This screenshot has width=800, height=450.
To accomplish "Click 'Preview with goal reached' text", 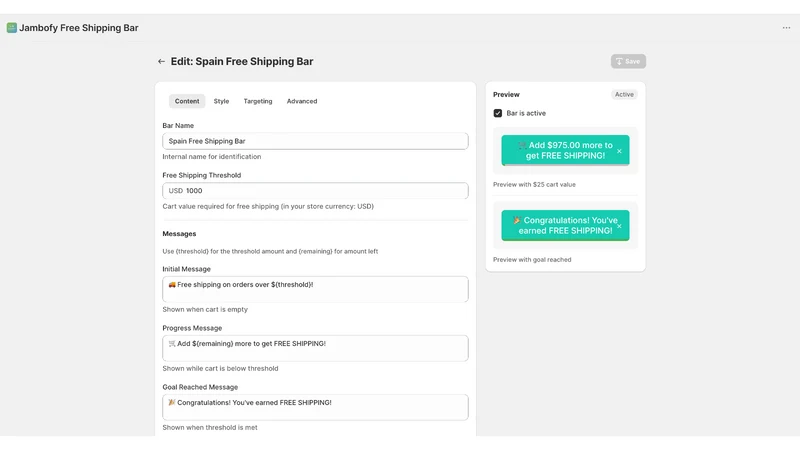I will (532, 260).
